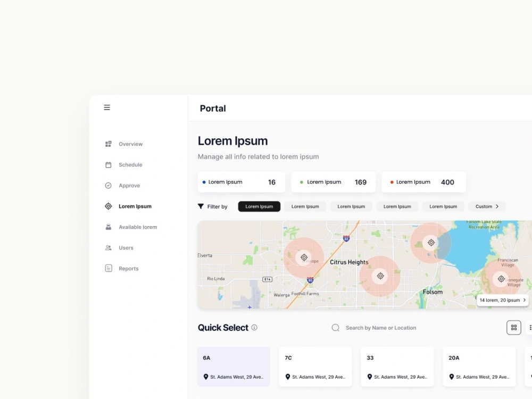The image size is (532, 399).
Task: Navigate to Users page
Action: coord(126,248)
